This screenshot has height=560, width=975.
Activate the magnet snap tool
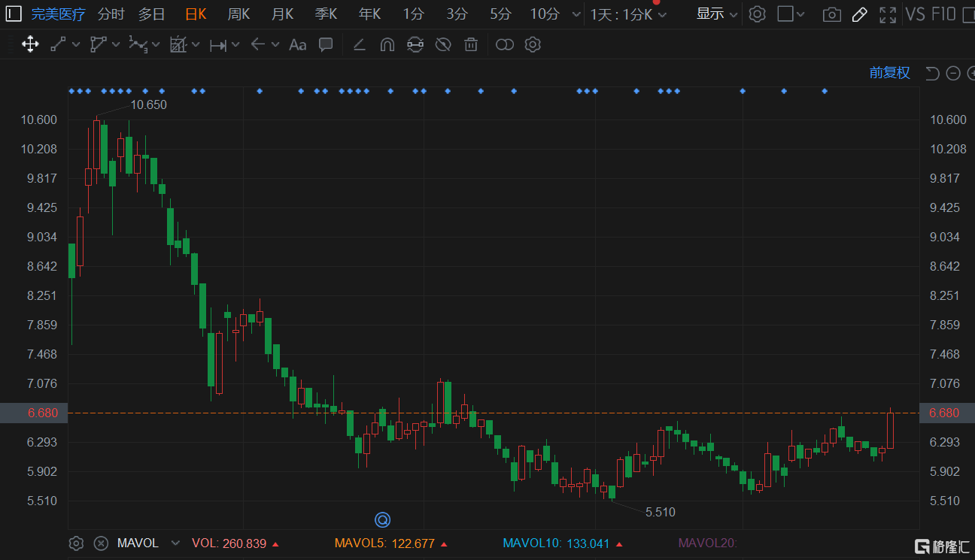387,44
